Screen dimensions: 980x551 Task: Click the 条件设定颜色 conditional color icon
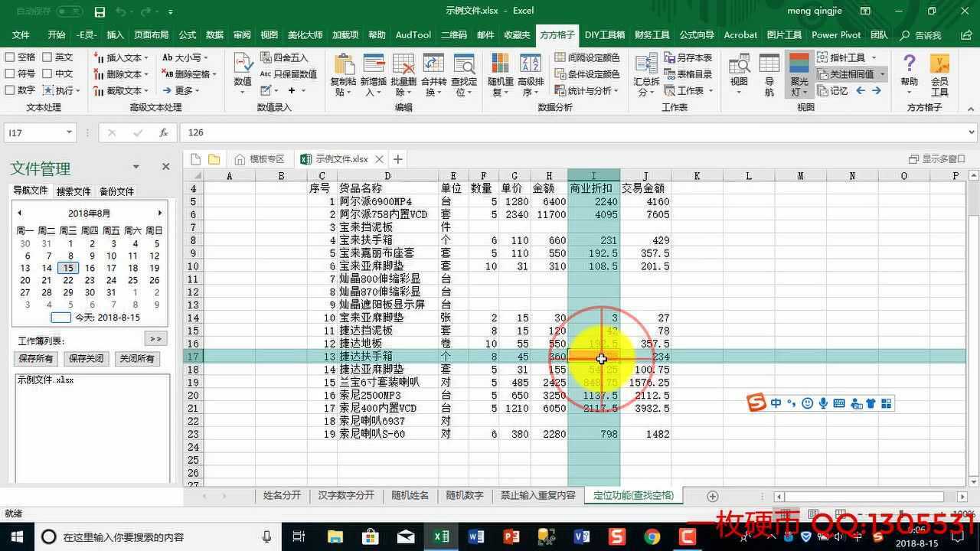pyautogui.click(x=560, y=74)
